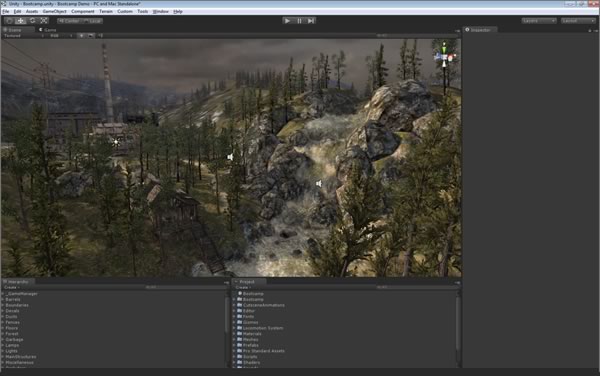The width and height of the screenshot is (600, 376).
Task: Expand _GameManager in Hierarchy
Action: point(3,294)
